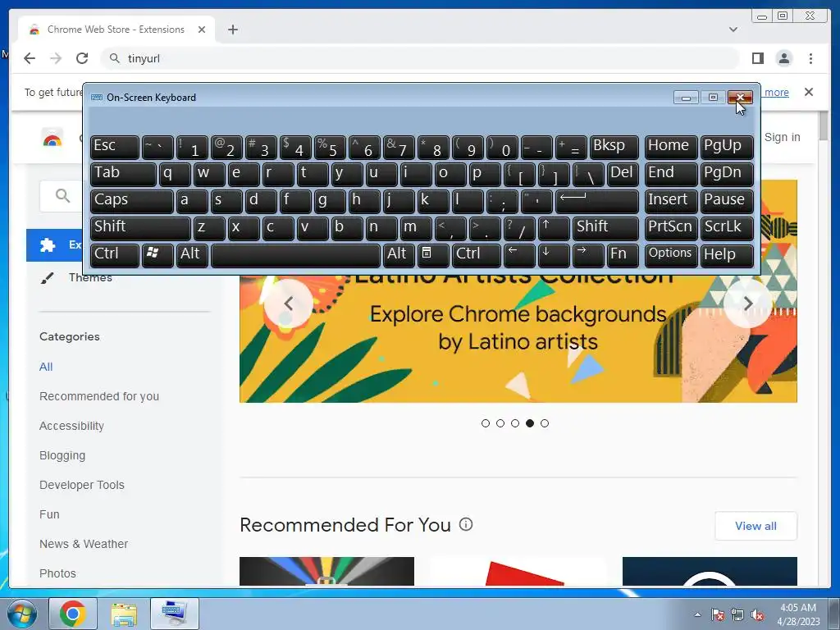The width and height of the screenshot is (840, 630).
Task: Click the Enter arrow key on keyboard
Action: 596,201
